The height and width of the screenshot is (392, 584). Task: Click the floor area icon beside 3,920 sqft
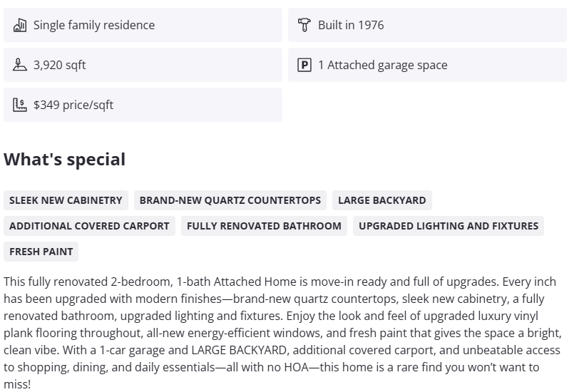20,65
